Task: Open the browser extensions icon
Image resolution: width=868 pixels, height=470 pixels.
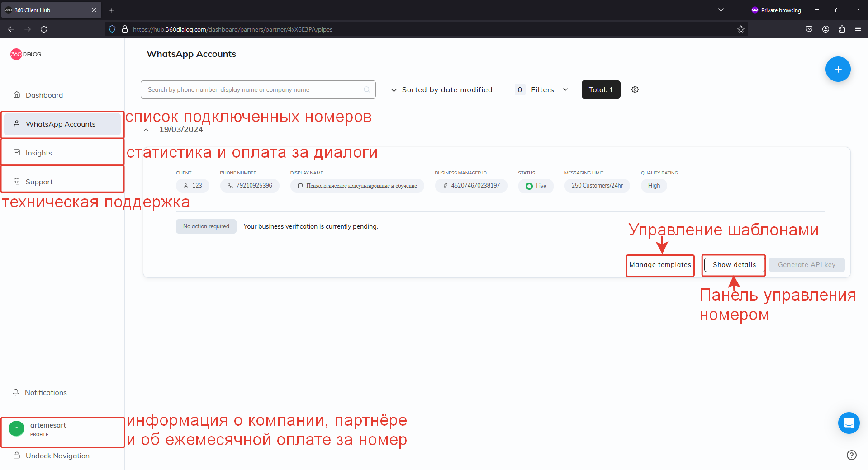Action: coord(842,29)
